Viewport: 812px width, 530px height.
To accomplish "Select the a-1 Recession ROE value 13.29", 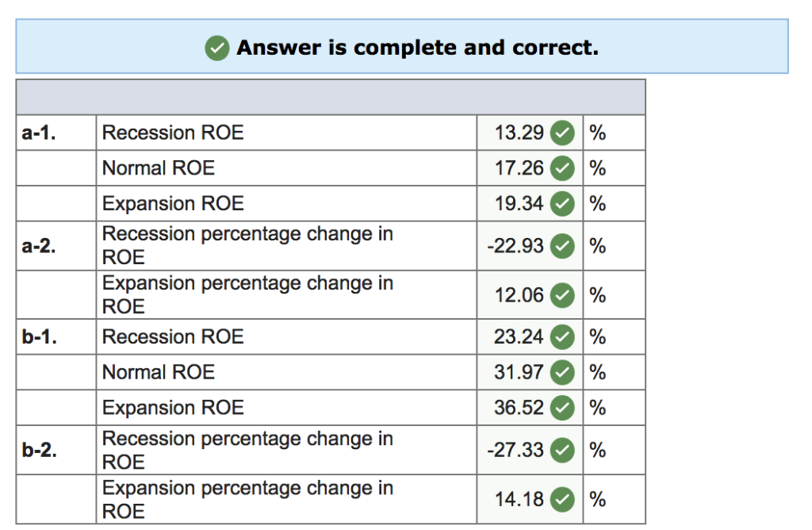I will [x=519, y=132].
